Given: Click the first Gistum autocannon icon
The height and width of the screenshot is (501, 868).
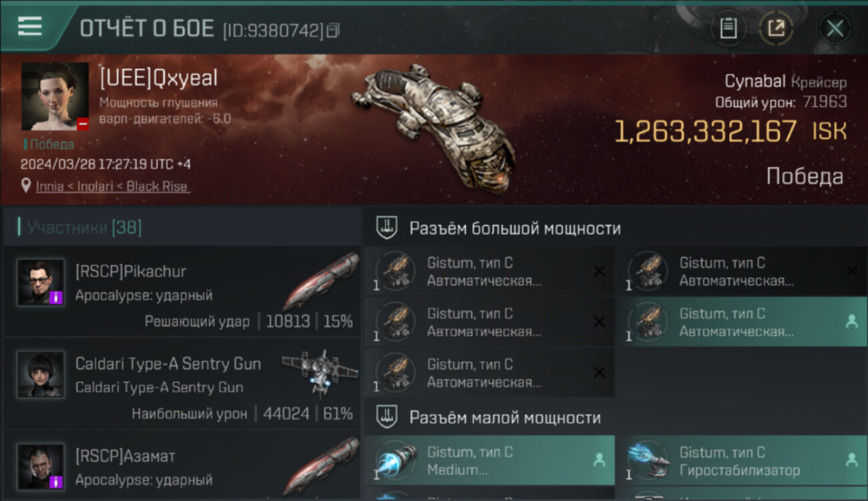Looking at the screenshot, I should [396, 271].
